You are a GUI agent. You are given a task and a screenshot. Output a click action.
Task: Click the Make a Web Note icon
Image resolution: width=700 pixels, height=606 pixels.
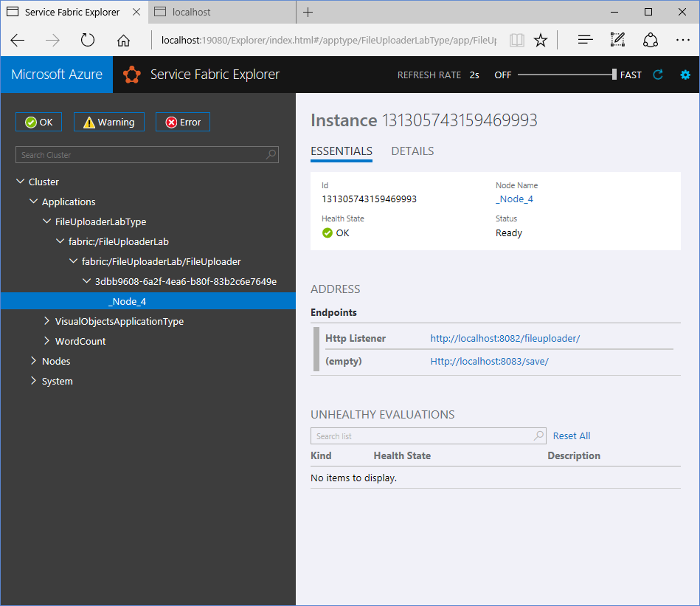point(618,41)
